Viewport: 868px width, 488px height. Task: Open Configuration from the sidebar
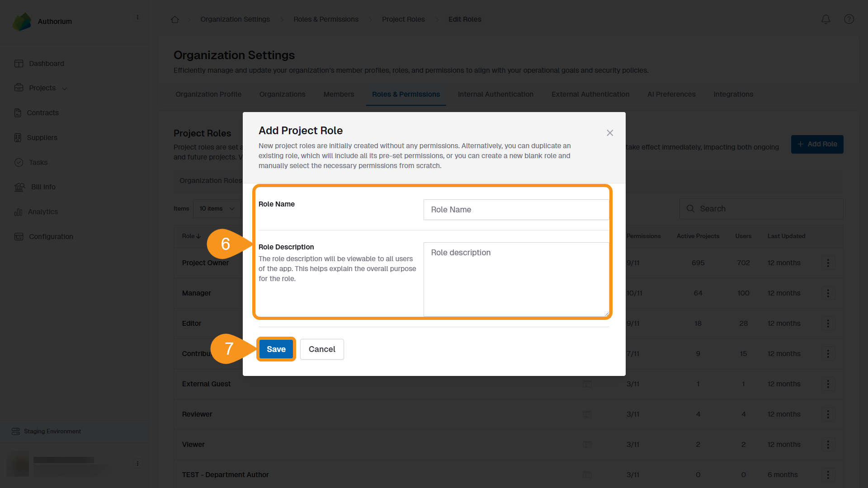click(x=51, y=236)
